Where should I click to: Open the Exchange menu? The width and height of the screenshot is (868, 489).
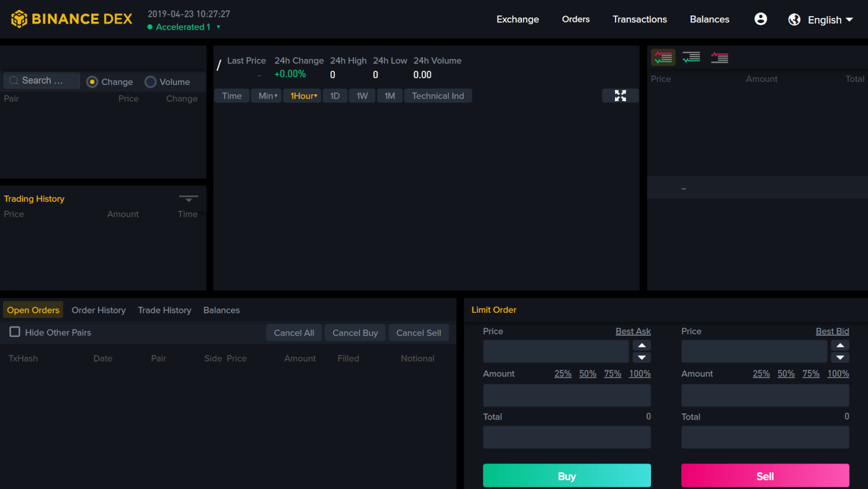click(518, 19)
